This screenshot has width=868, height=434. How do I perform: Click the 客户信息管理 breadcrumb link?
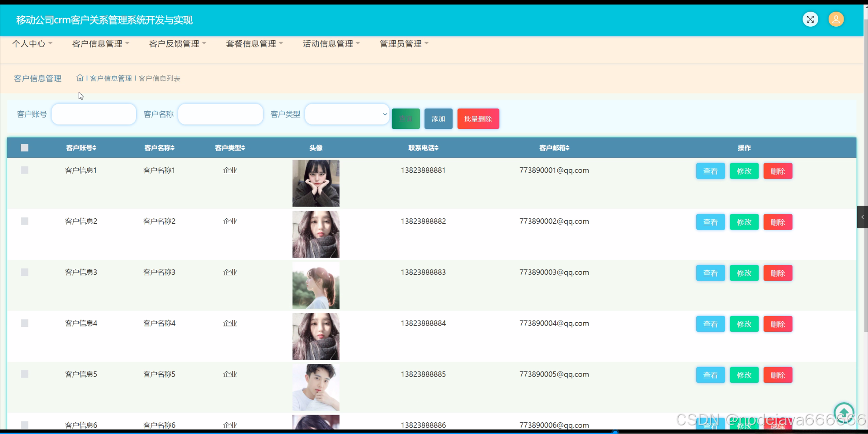click(111, 78)
